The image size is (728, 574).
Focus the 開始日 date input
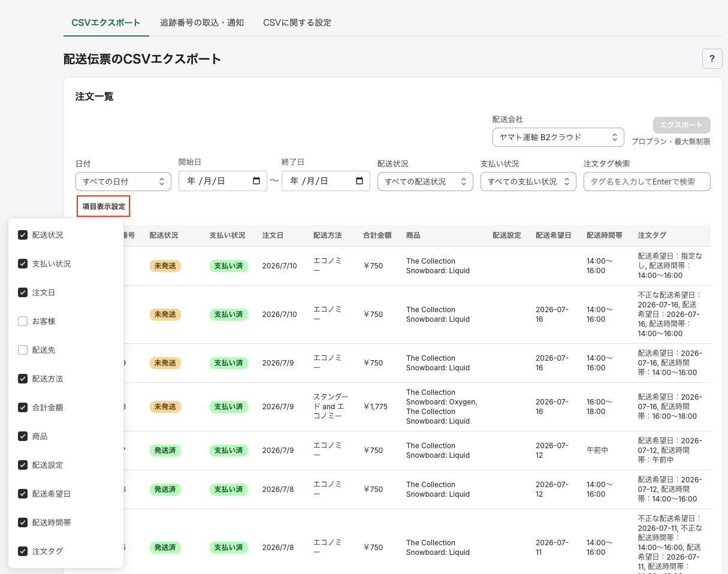[223, 181]
